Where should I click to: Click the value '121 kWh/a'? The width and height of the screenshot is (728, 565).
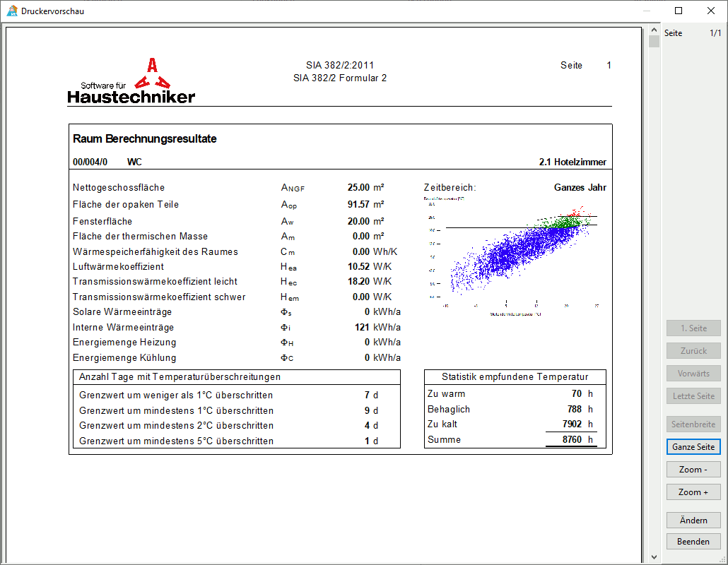tap(377, 328)
